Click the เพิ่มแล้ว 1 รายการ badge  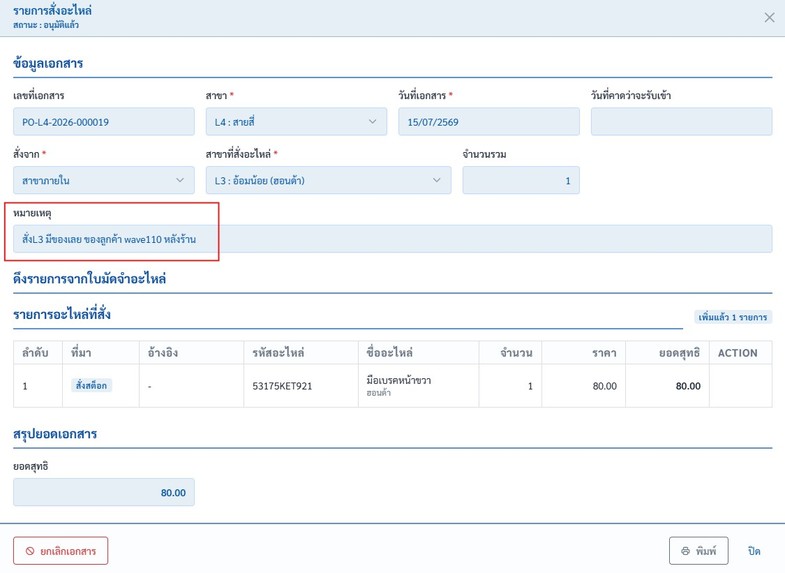pos(733,317)
